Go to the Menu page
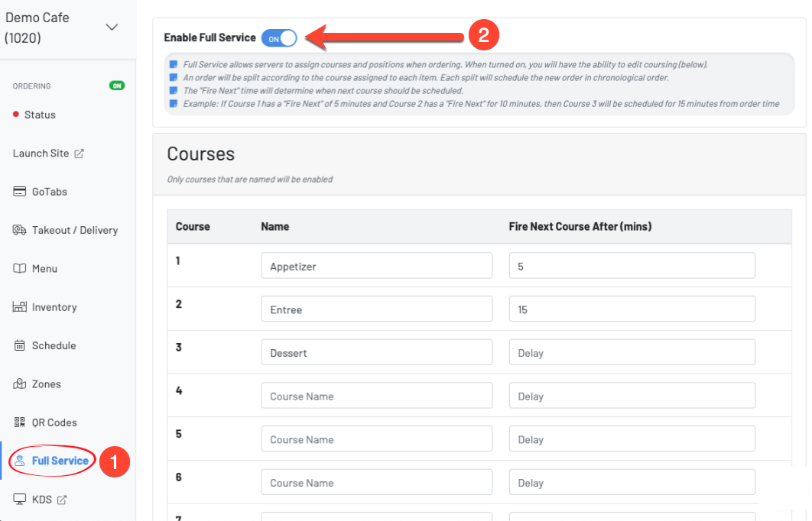 click(x=44, y=268)
